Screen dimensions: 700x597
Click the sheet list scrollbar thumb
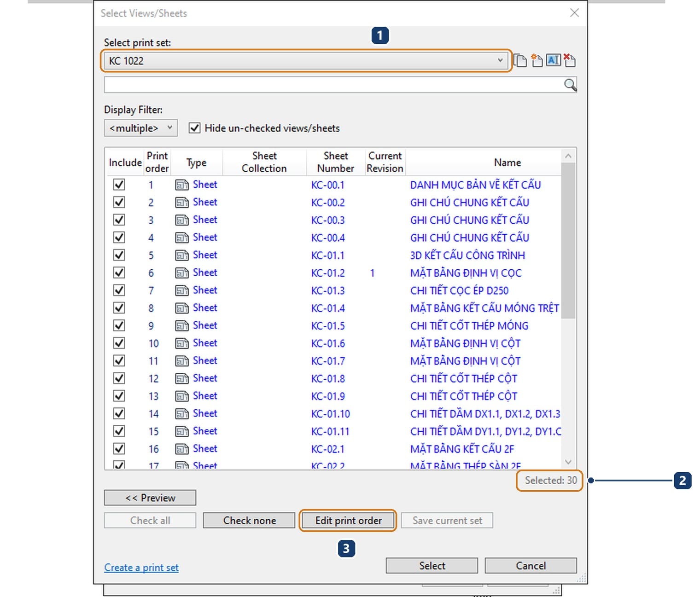568,240
